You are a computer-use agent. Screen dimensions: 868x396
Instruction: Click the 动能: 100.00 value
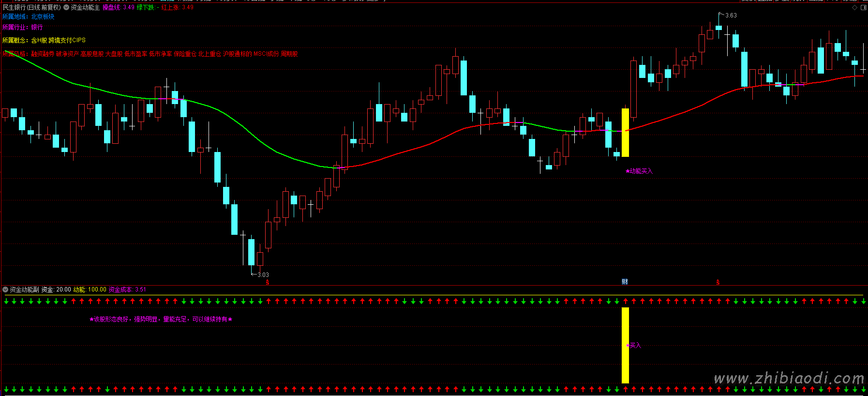[x=90, y=289]
